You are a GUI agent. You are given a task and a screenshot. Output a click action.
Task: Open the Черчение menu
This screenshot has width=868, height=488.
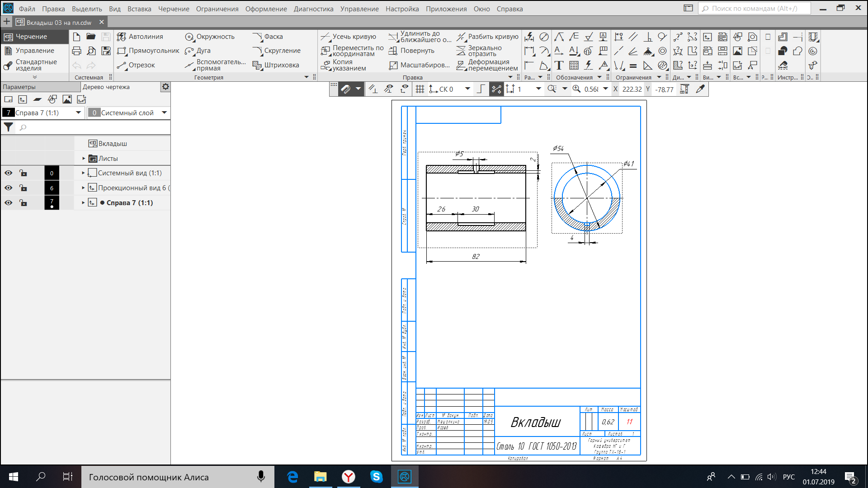[174, 9]
